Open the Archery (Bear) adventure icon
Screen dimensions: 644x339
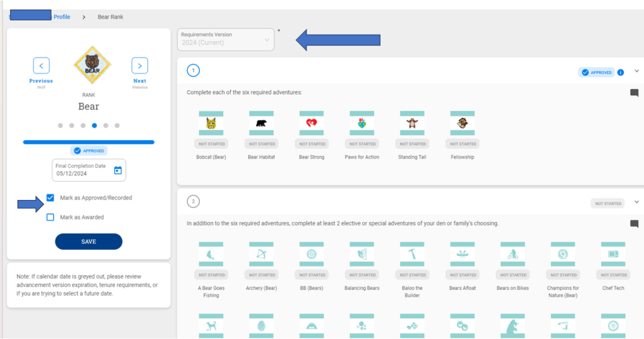point(261,254)
